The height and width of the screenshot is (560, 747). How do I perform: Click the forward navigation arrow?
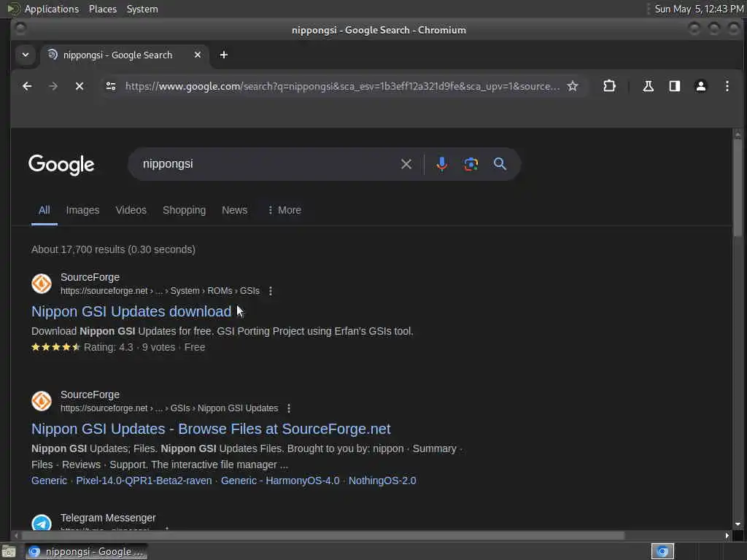53,86
